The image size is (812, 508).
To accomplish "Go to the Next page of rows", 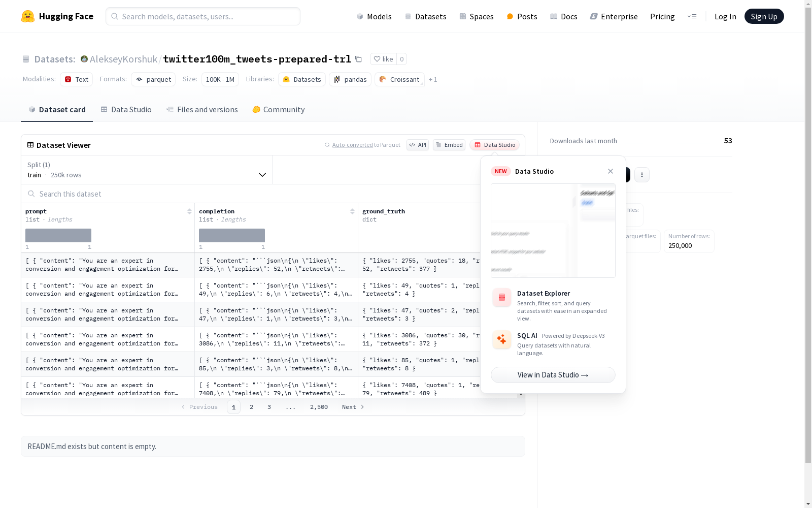I will coord(353,407).
